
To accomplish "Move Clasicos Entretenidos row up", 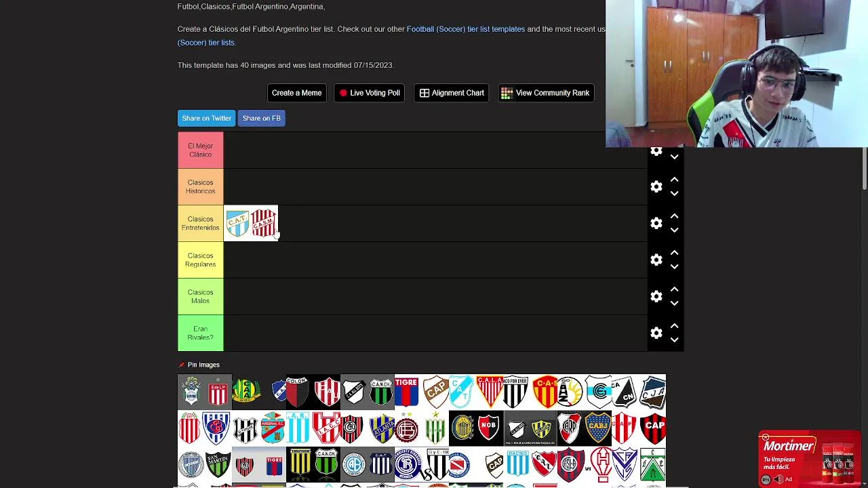I will coord(674,216).
